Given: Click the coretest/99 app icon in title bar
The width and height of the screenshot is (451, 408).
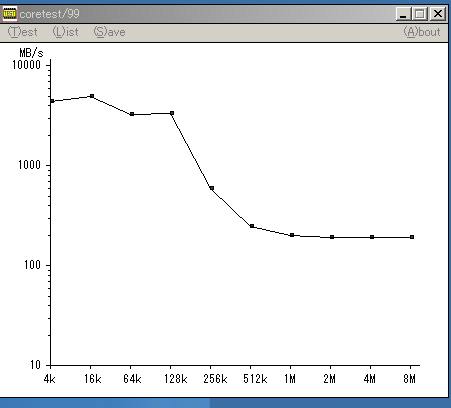Looking at the screenshot, I should click(x=9, y=14).
